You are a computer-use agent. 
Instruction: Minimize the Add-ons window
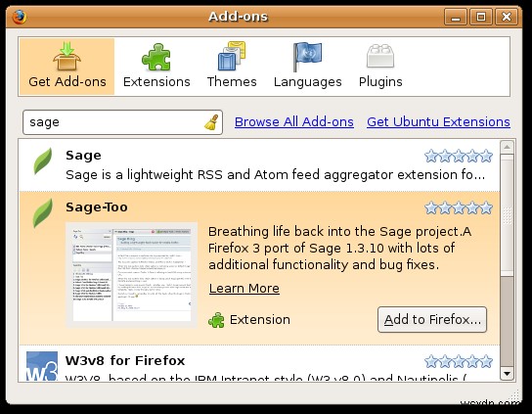coord(456,17)
